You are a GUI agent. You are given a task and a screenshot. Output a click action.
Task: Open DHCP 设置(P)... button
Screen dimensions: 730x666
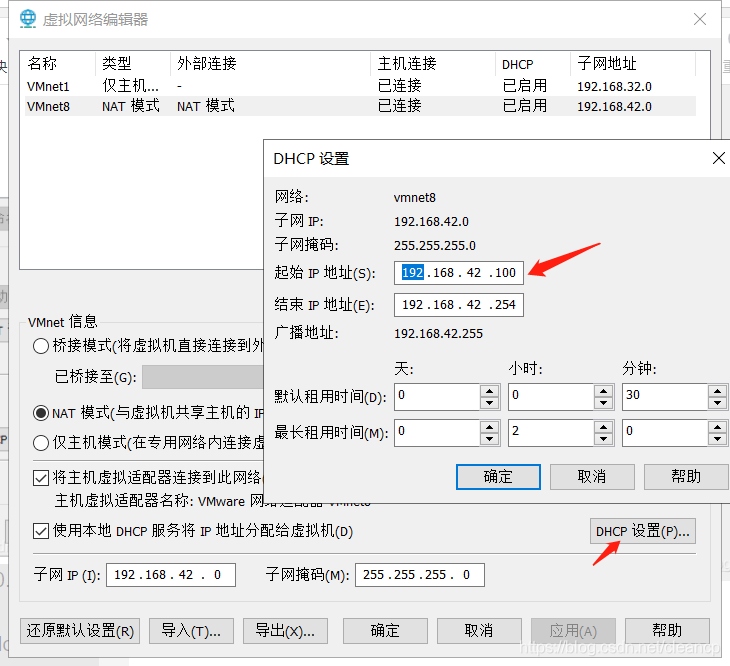643,531
